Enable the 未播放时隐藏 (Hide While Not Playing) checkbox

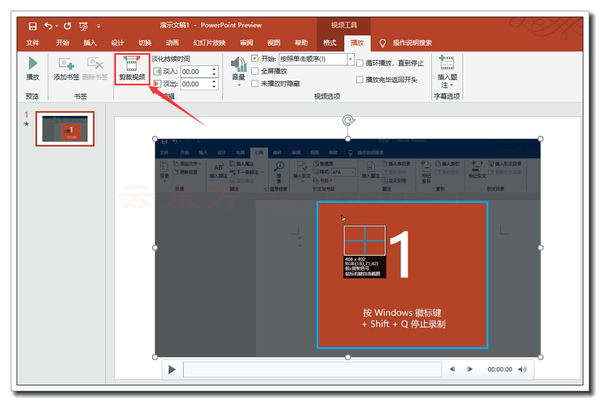pos(255,83)
